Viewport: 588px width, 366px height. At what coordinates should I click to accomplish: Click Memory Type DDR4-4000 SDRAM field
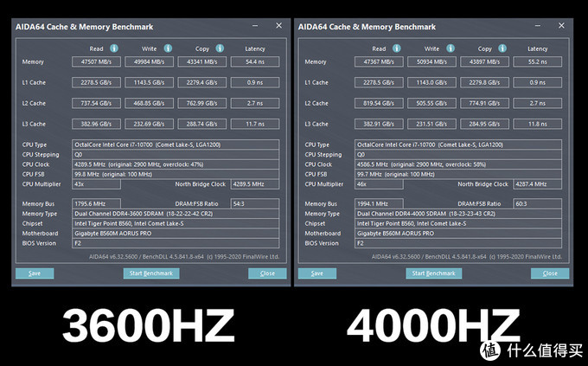pos(458,214)
